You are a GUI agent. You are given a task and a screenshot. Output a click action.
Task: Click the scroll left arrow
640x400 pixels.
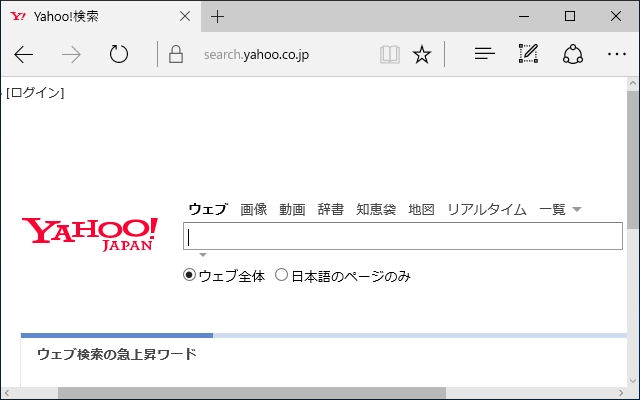click(x=7, y=393)
